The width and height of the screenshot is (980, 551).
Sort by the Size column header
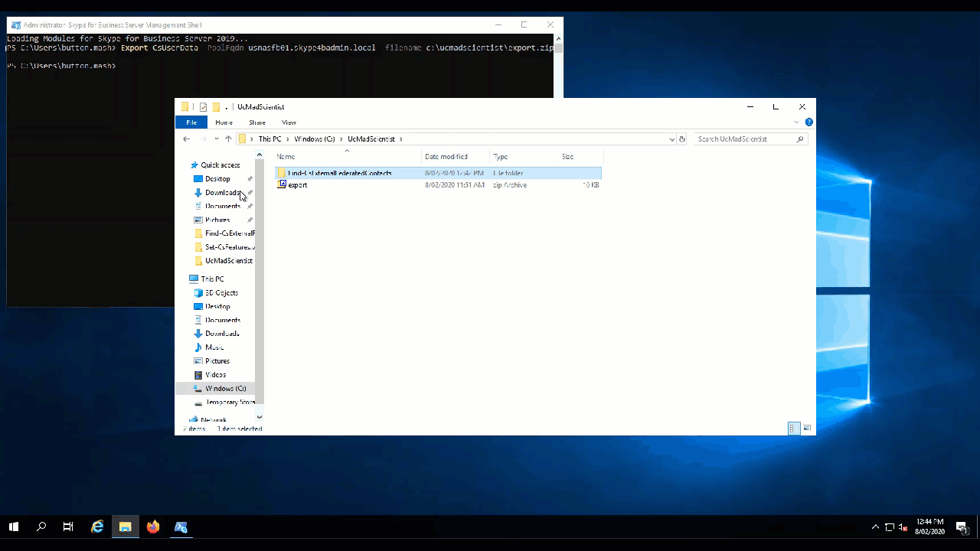click(580, 157)
